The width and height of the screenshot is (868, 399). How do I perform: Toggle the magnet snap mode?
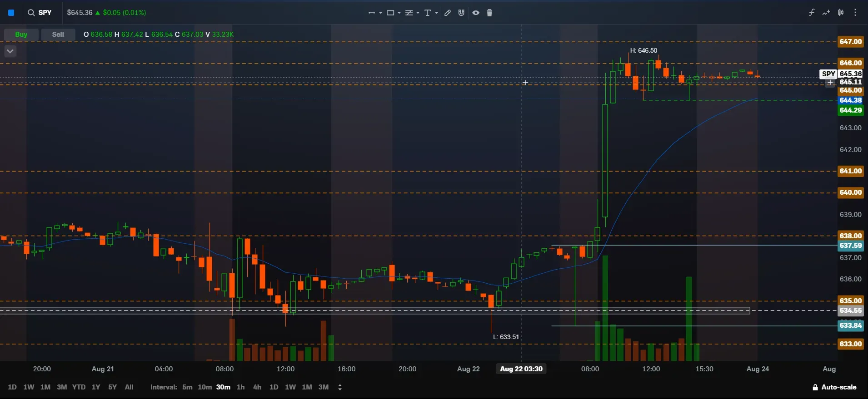pyautogui.click(x=461, y=13)
